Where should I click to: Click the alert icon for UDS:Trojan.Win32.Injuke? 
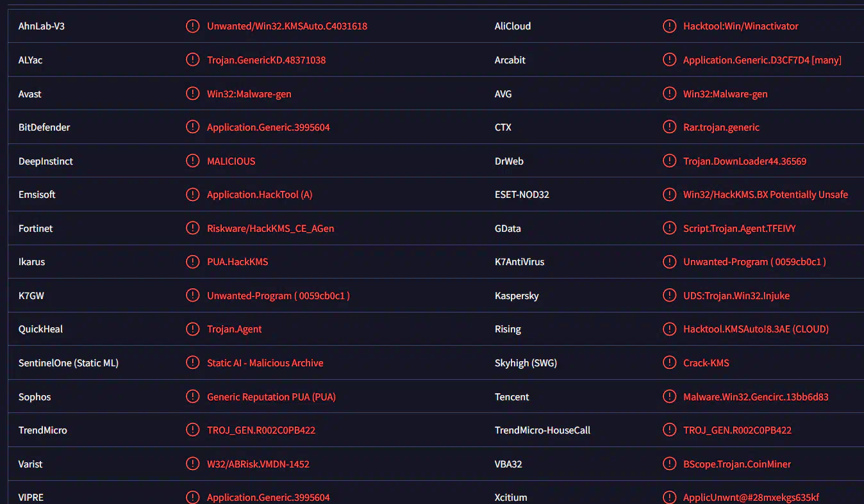pos(669,296)
